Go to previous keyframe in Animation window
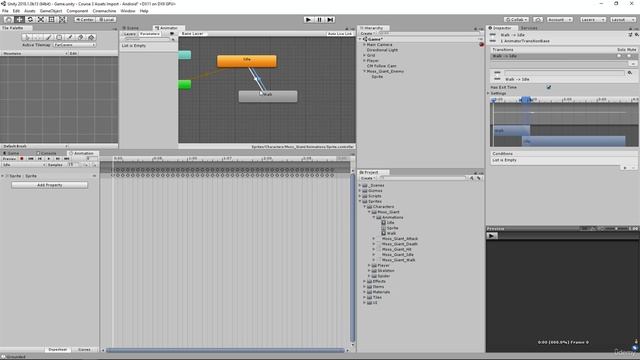This screenshot has height=360, width=640. (x=40, y=158)
